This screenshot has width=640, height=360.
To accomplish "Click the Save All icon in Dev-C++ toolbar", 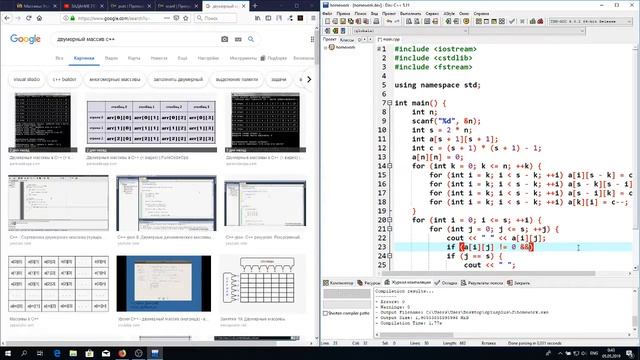I will (351, 21).
